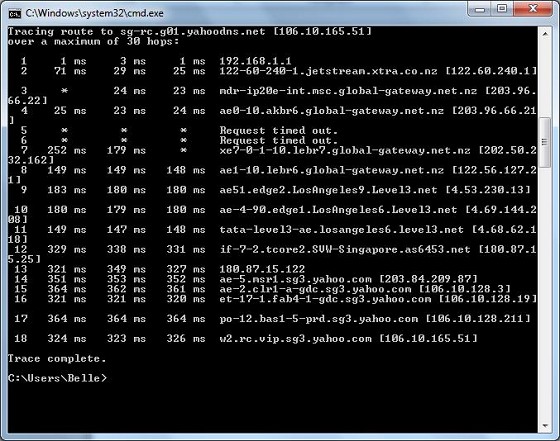Click w2.rc.vip.sg3.yahoo.com hostname at hop 18
The height and width of the screenshot is (441, 560).
point(295,339)
